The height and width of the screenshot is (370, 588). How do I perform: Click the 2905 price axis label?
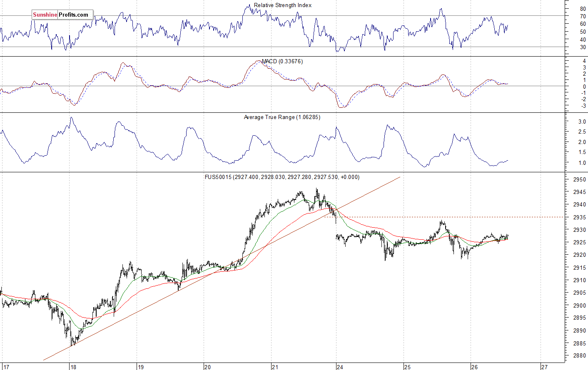(580, 293)
